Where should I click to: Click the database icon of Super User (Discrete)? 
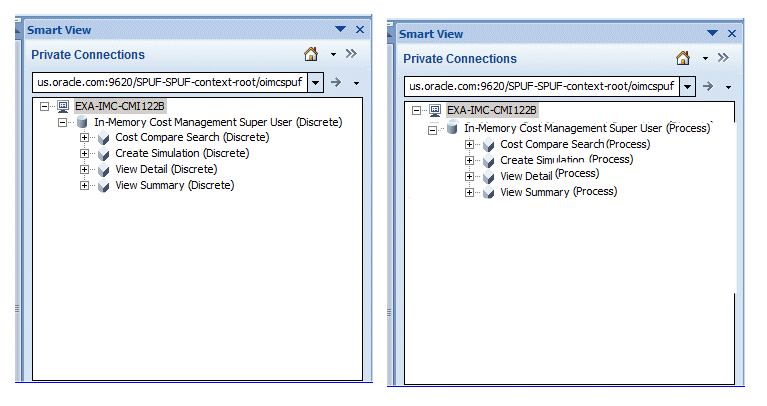82,122
